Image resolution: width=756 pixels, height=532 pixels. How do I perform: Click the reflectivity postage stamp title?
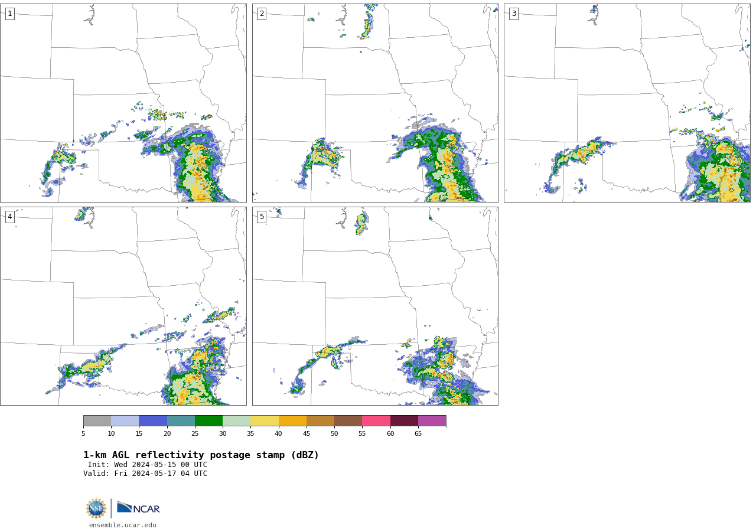(x=201, y=455)
